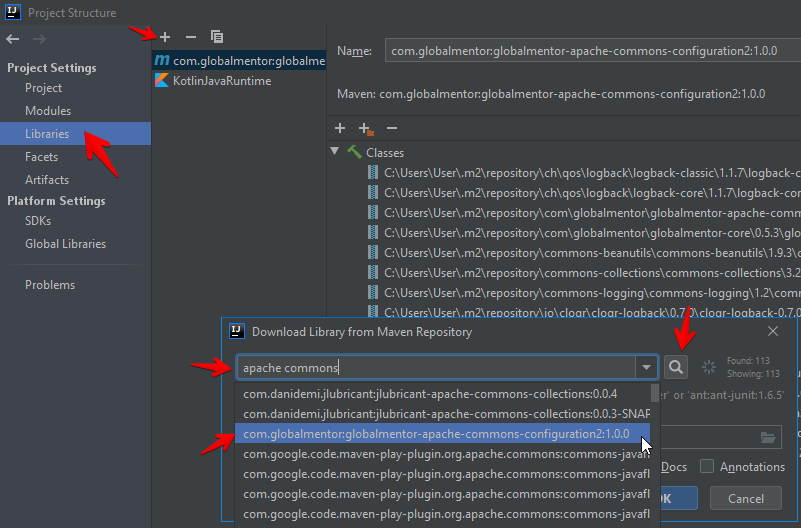Click the add classes plus icon above Classes
This screenshot has width=801, height=528.
[x=340, y=128]
